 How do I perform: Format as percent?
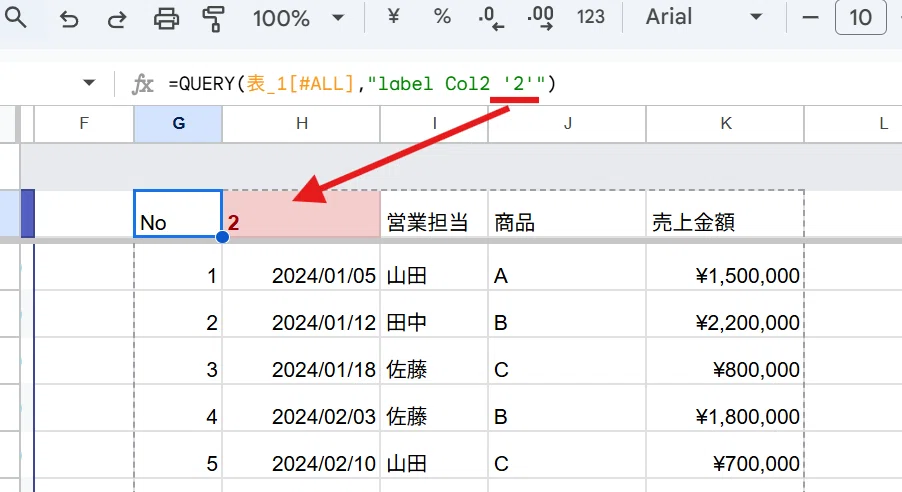tap(442, 17)
